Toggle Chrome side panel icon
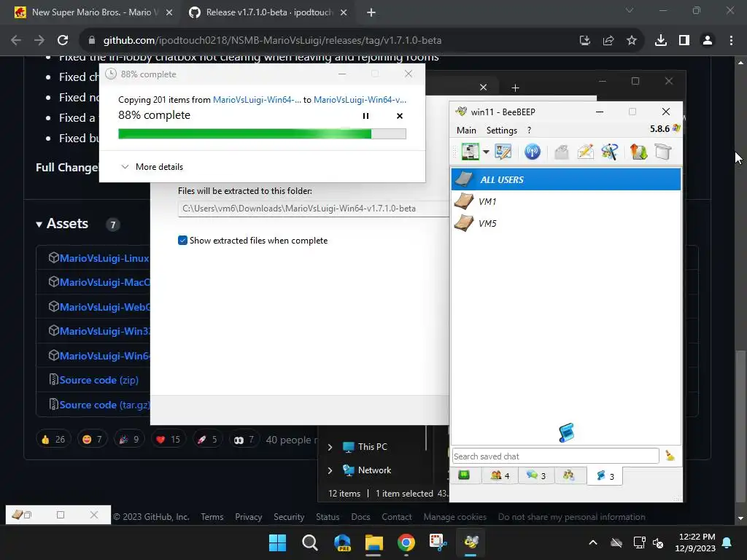Image resolution: width=747 pixels, height=560 pixels. [x=684, y=41]
